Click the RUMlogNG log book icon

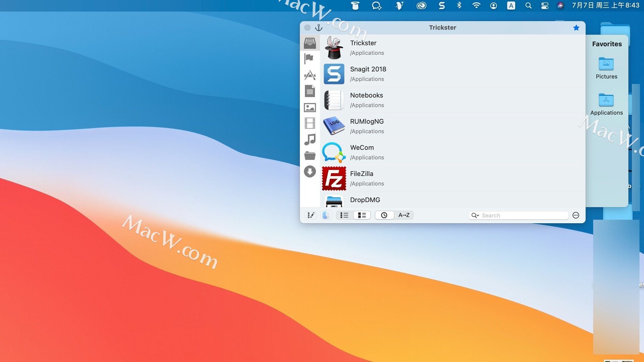(x=334, y=126)
